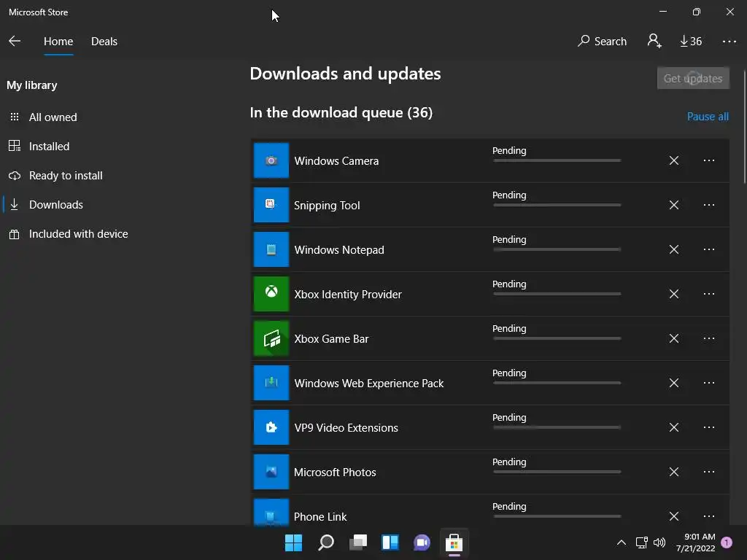Viewport: 747px width, 560px height.
Task: Click the Windows Camera app icon
Action: [271, 160]
